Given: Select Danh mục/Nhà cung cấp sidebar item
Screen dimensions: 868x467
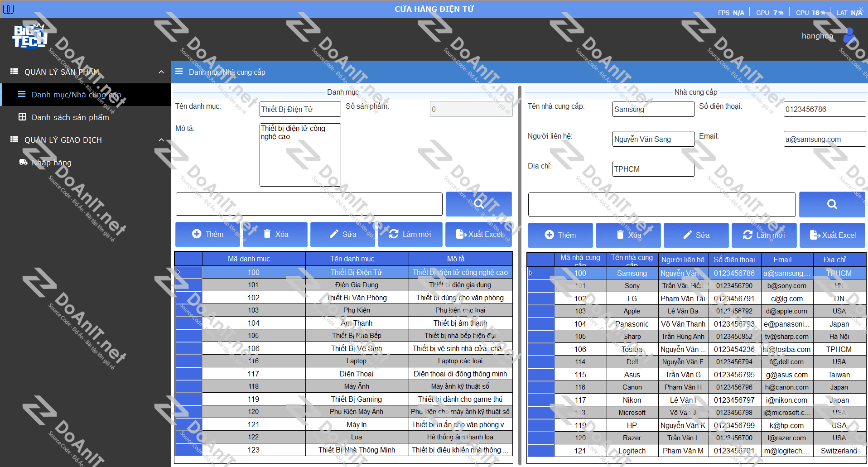Looking at the screenshot, I should tap(76, 95).
